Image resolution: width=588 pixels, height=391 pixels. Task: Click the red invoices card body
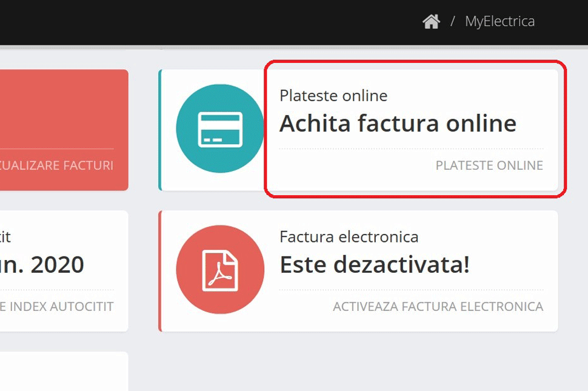coord(61,109)
